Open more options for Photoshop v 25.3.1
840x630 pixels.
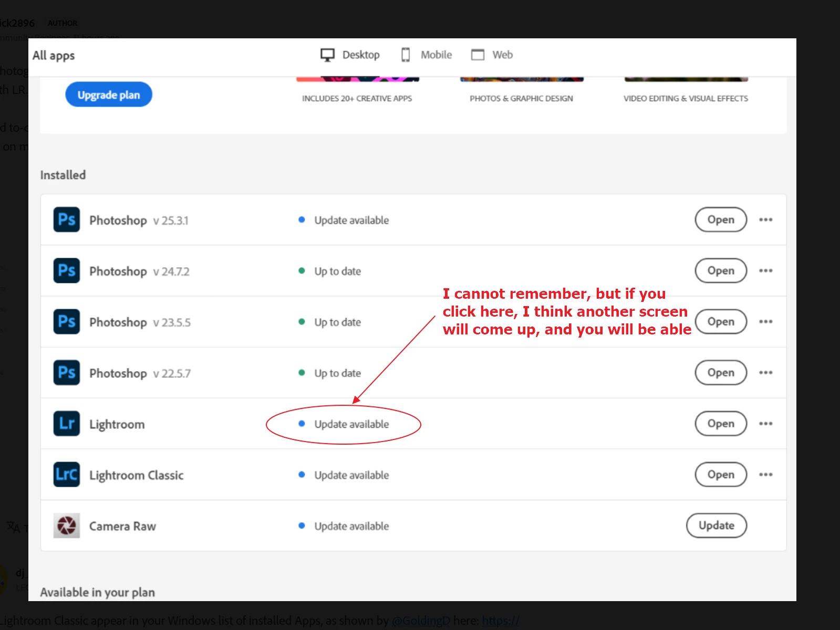pos(765,219)
